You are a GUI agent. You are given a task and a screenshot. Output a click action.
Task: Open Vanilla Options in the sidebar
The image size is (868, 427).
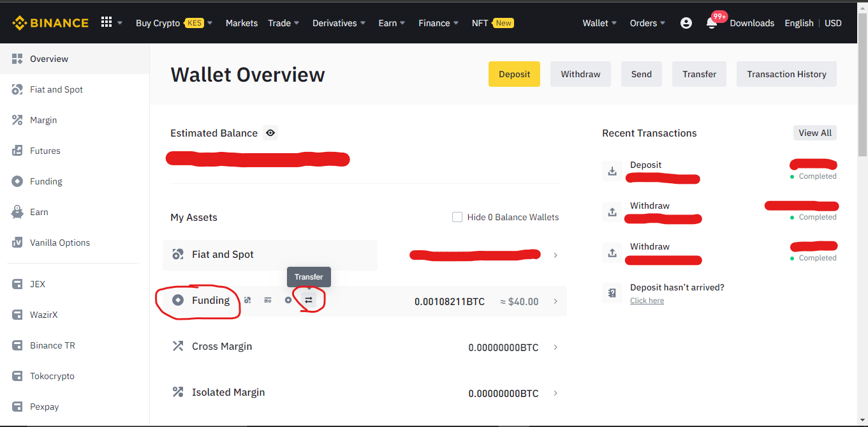[x=75, y=243]
